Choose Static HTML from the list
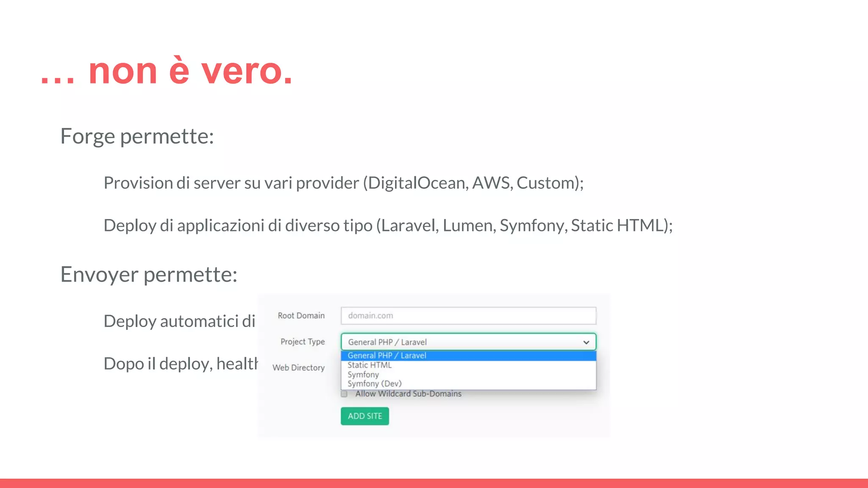Viewport: 868px width, 488px height. 468,365
